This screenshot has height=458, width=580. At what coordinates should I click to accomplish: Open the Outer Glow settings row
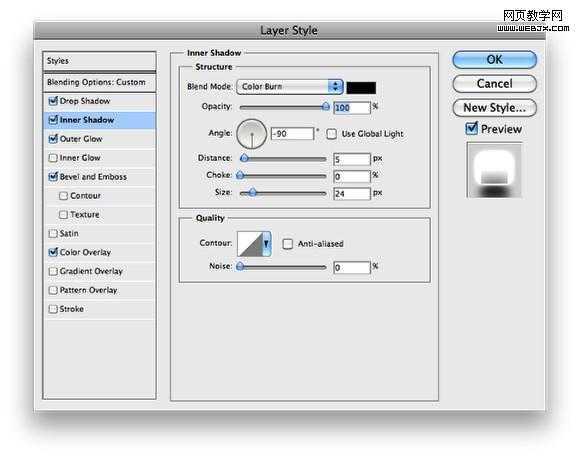[x=99, y=139]
